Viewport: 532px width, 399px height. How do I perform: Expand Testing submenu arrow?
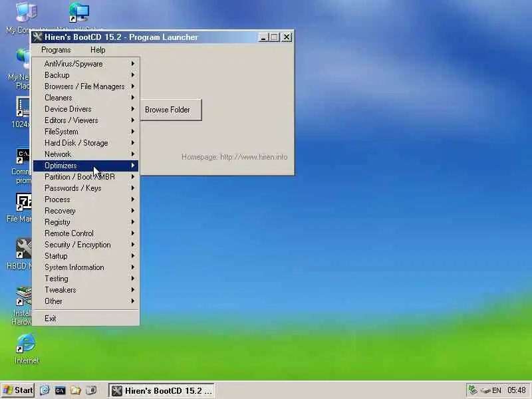(133, 279)
